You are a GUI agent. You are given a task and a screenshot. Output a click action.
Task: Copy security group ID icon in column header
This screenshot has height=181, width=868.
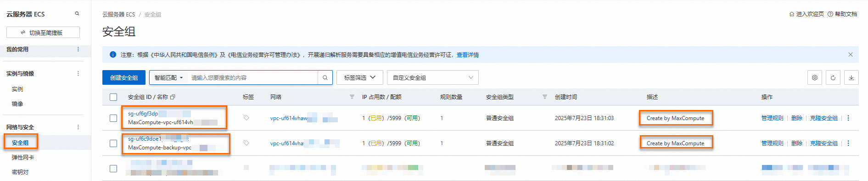tap(173, 97)
